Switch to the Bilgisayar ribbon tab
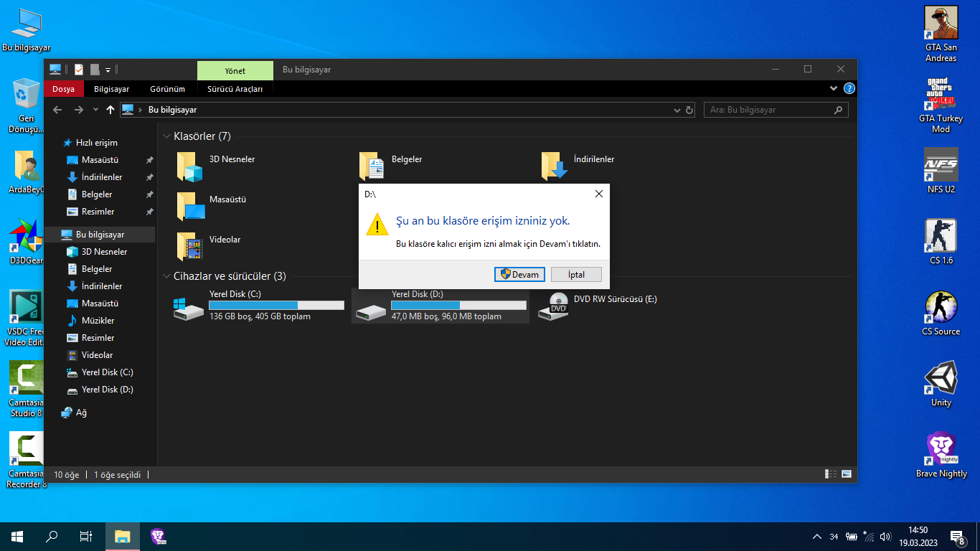Screen dimensions: 980x551 [111, 89]
